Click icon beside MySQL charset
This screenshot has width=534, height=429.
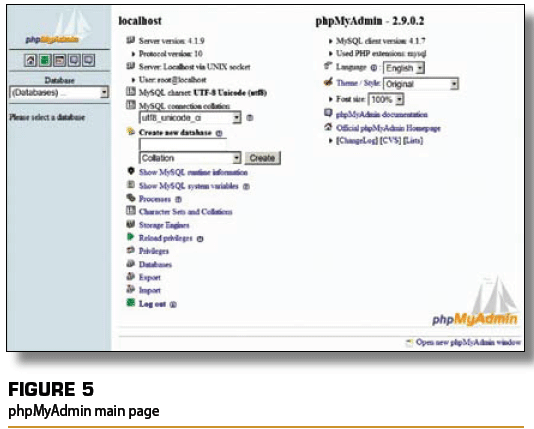coord(130,92)
